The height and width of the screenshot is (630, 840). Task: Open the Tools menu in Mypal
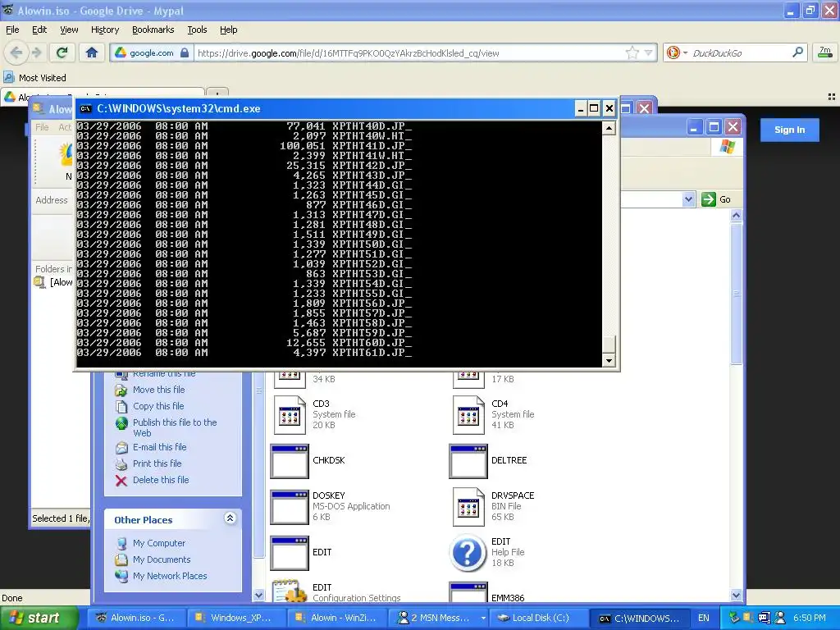(197, 30)
